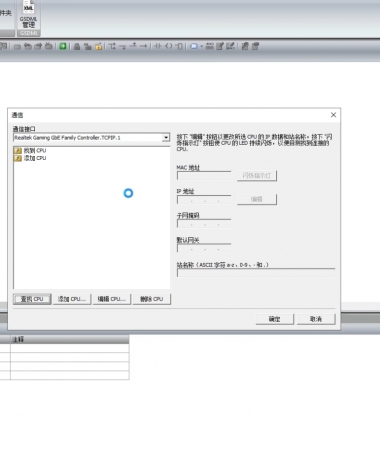The width and height of the screenshot is (380, 450).
Task: Insert a contact using the toolbar contact icon
Action: pyautogui.click(x=158, y=46)
